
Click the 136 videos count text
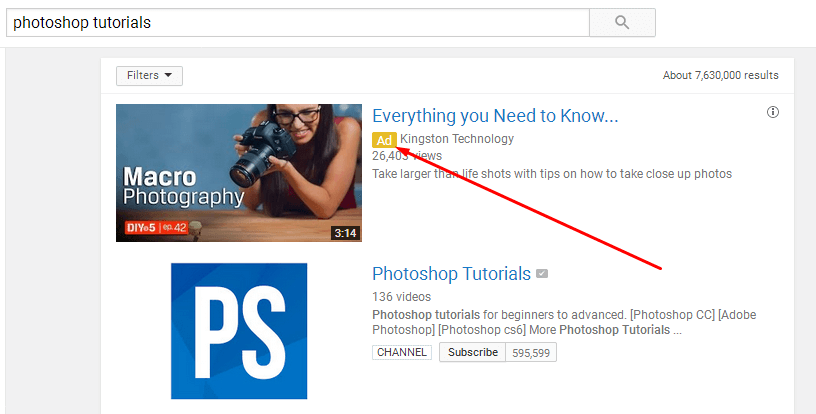402,296
